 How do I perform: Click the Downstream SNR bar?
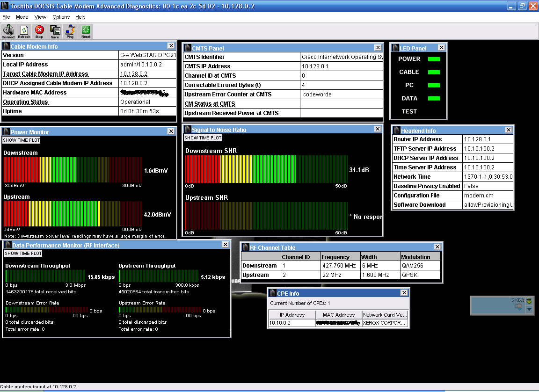point(266,169)
